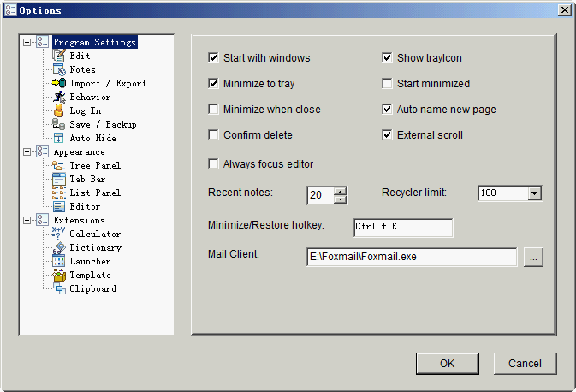
Task: Click the Launcher icon in the tree
Action: point(59,261)
